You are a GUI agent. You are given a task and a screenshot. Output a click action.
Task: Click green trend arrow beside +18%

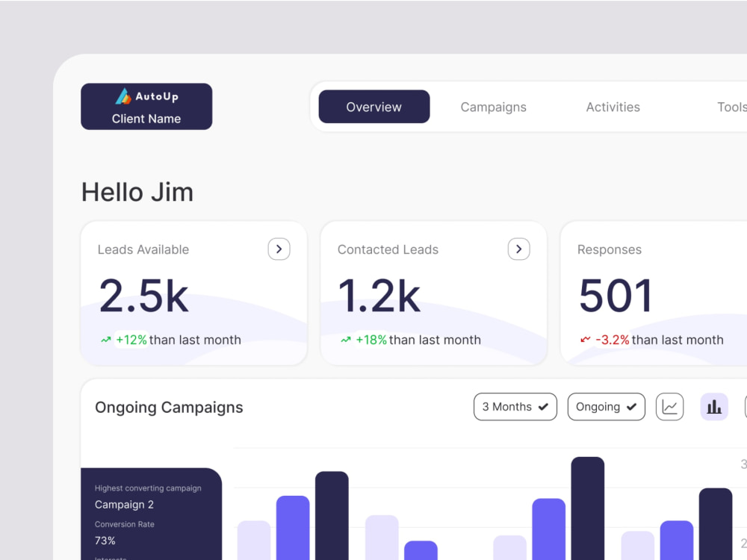(x=346, y=340)
